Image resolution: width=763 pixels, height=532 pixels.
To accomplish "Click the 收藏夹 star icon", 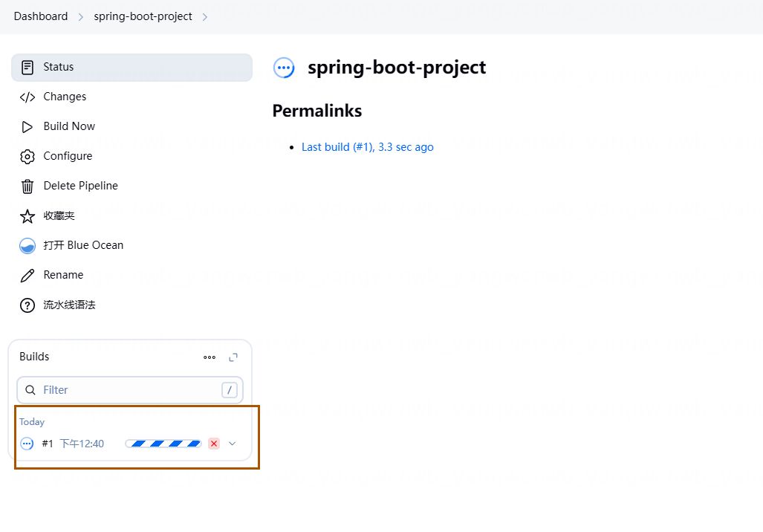I will [27, 216].
